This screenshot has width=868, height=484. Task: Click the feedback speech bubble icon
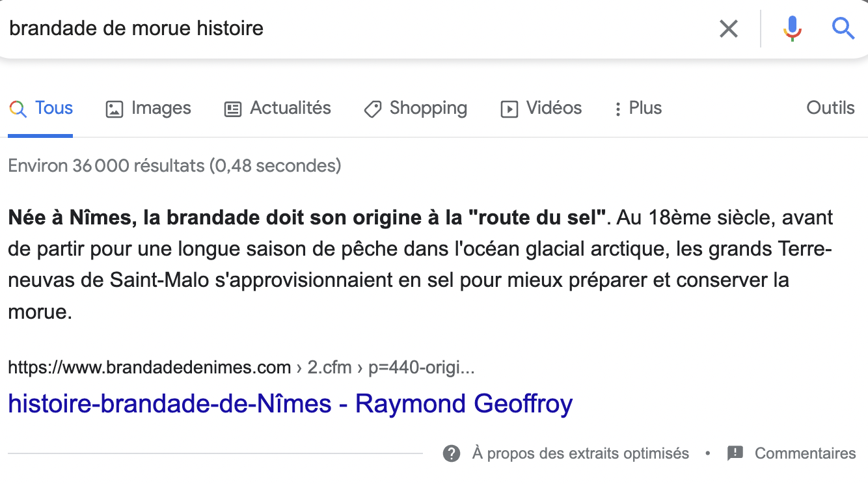[735, 453]
